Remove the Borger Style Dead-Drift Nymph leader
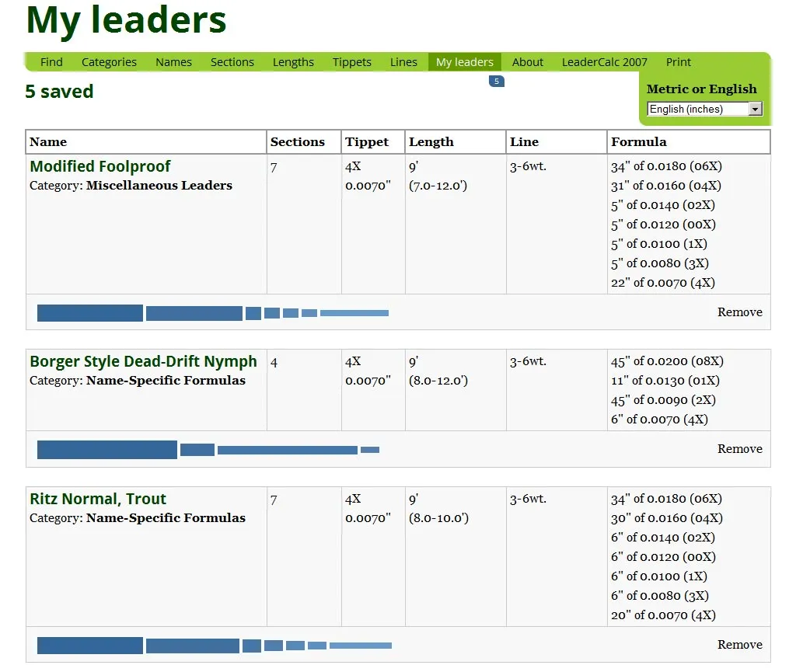796x672 pixels. point(739,449)
